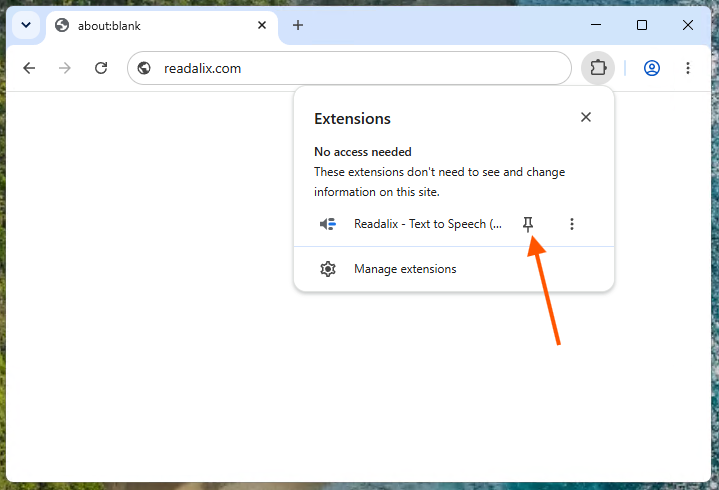Open Chrome's three-dot menu

(x=687, y=68)
